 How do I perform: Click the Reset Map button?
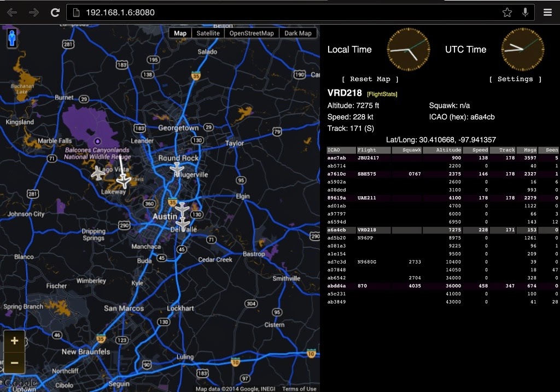click(370, 79)
